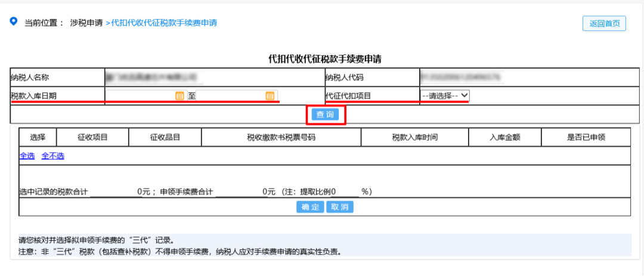Open 代扣代收代征税款手续费申请 breadcrumb link

(x=165, y=23)
